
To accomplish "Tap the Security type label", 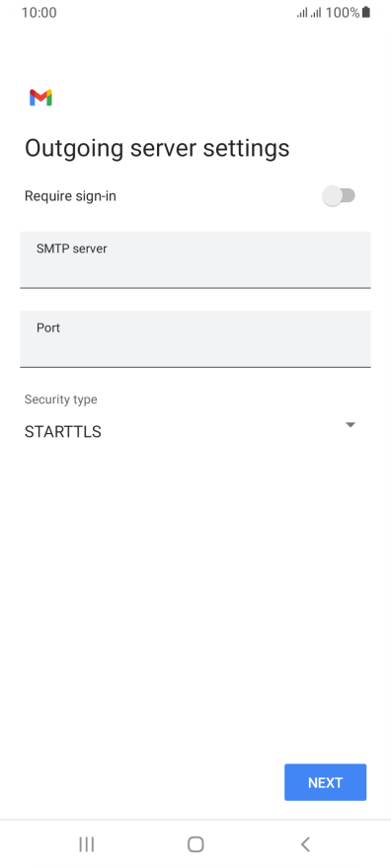I will [x=60, y=399].
